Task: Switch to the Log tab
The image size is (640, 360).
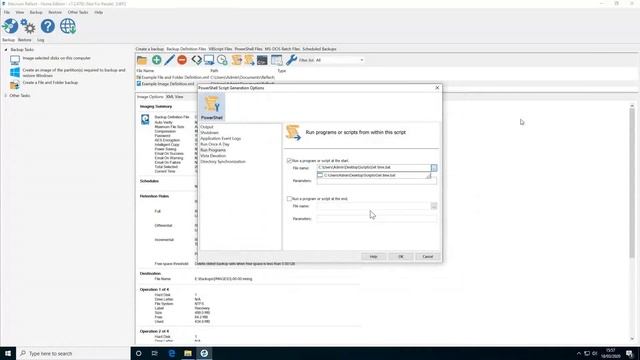Action: (x=40, y=40)
